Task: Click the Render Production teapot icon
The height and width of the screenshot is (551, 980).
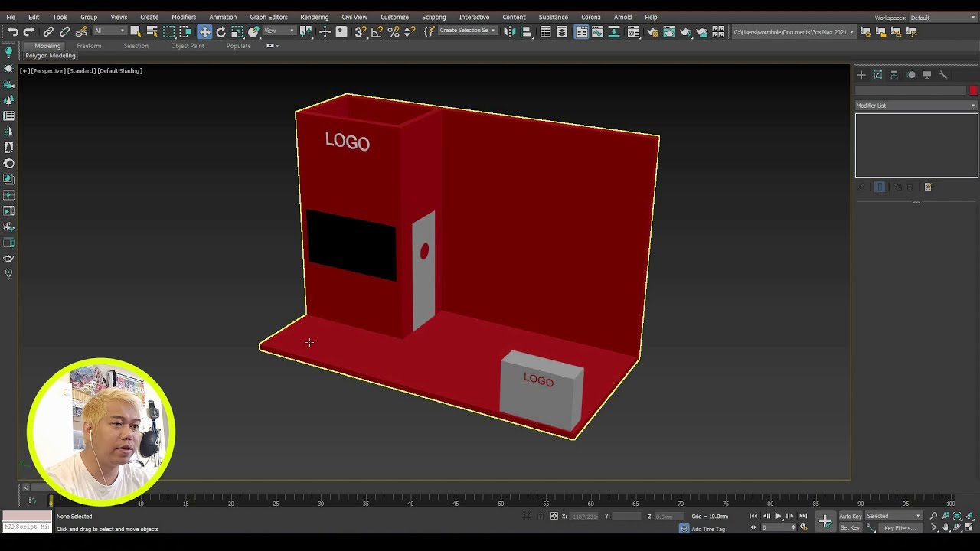Action: [x=685, y=31]
